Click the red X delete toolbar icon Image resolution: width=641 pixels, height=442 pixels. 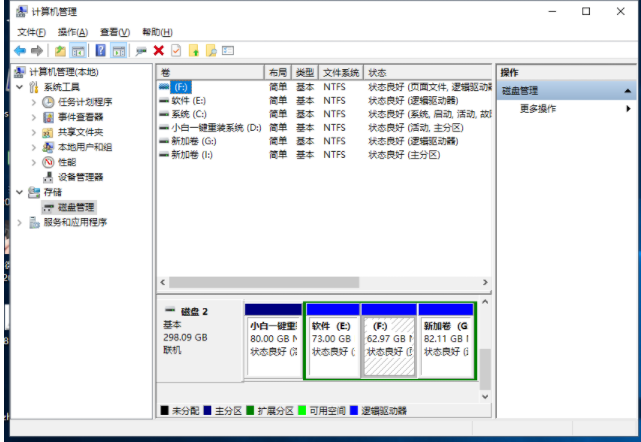point(159,51)
